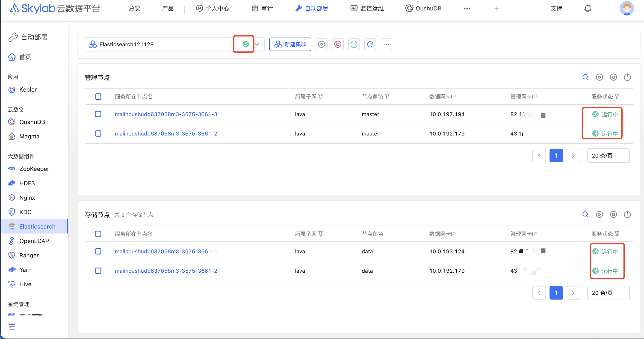Open 个人中心 in top navigation
644x339 pixels.
pyautogui.click(x=213, y=9)
